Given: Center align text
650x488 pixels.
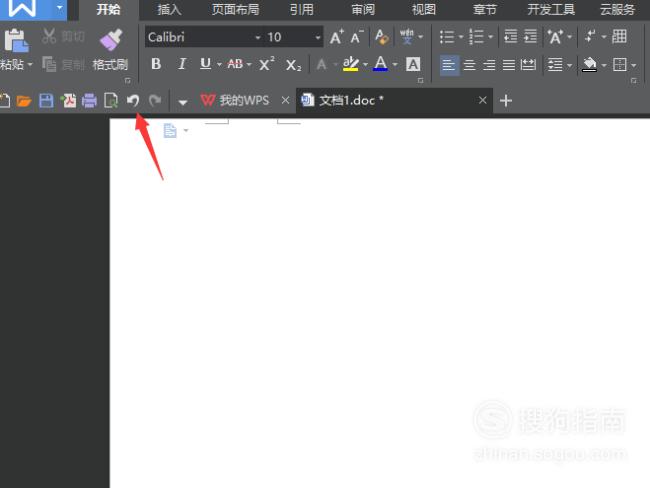Looking at the screenshot, I should 469,65.
